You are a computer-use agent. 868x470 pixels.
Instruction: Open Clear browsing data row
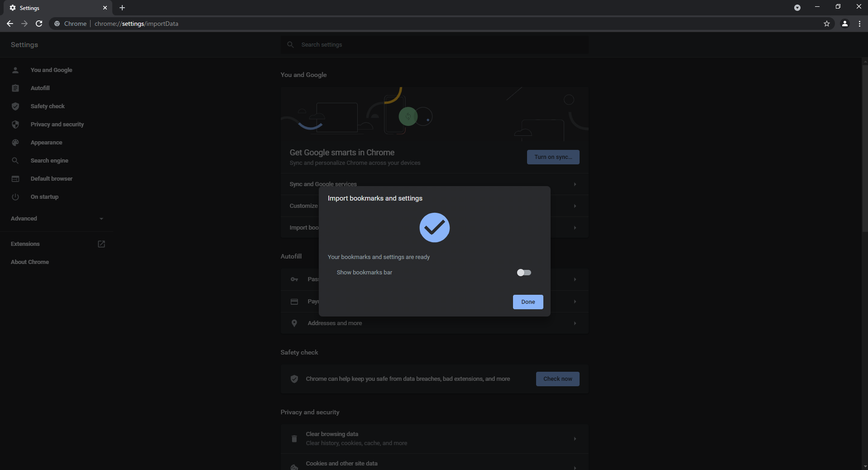pos(435,439)
